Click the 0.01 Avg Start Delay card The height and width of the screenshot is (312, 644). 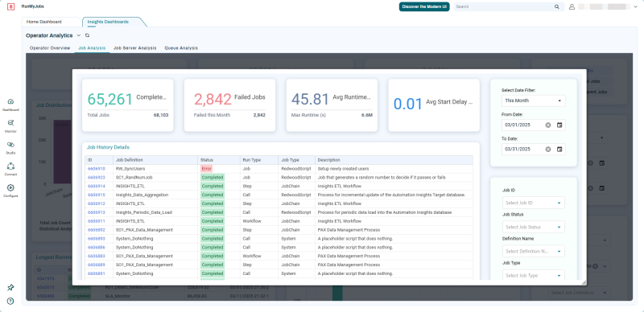pyautogui.click(x=434, y=105)
